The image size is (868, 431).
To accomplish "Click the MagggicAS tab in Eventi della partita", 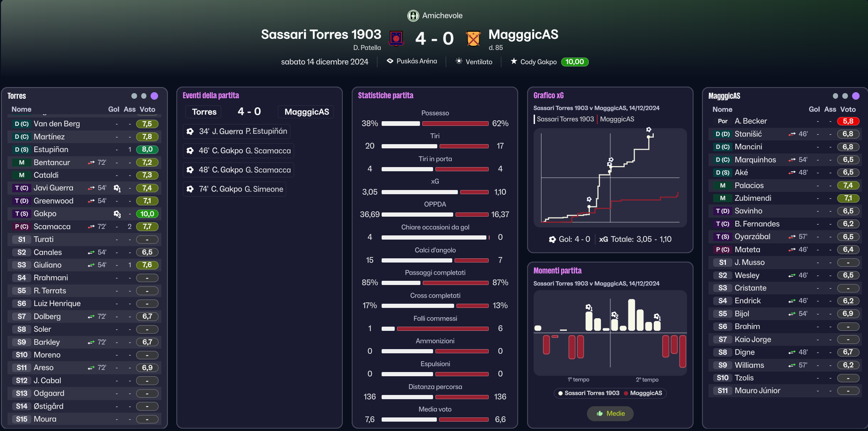I will (x=306, y=112).
